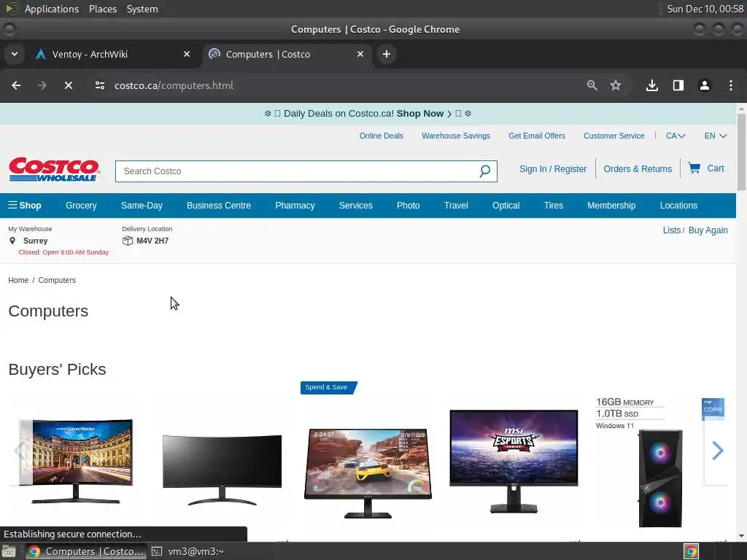Screen dimensions: 747x560
Task: Open the Lists link
Action: pyautogui.click(x=672, y=230)
